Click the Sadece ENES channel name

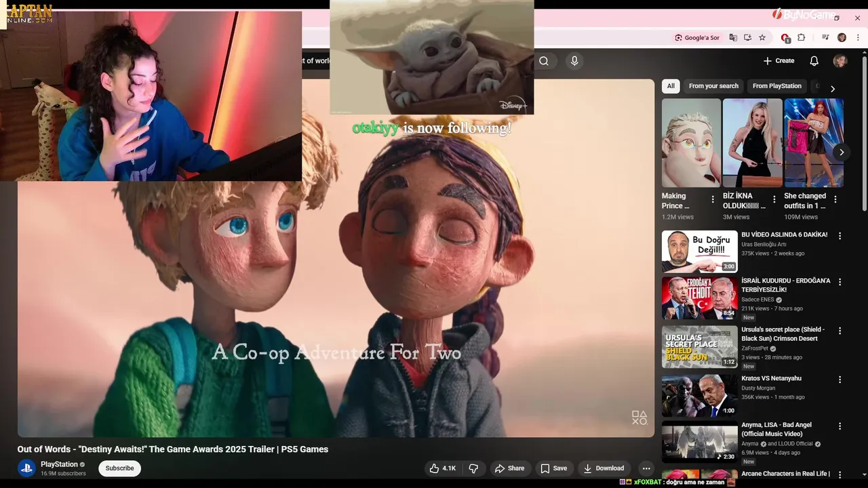[x=757, y=300]
